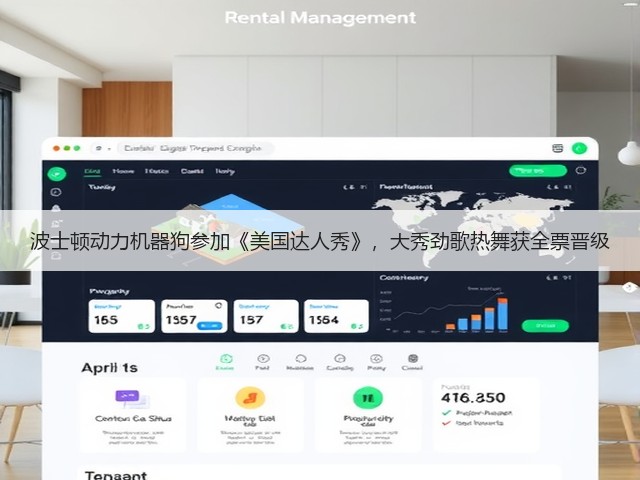This screenshot has height=480, width=640.
Task: Select the first green underlined navigation tab
Action: (x=92, y=171)
